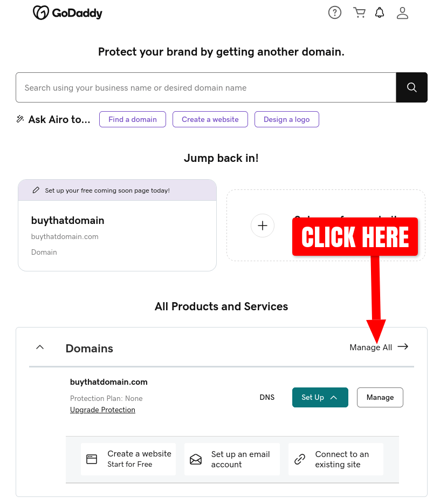This screenshot has height=504, width=440.
Task: Check notifications via the bell icon
Action: pyautogui.click(x=380, y=12)
